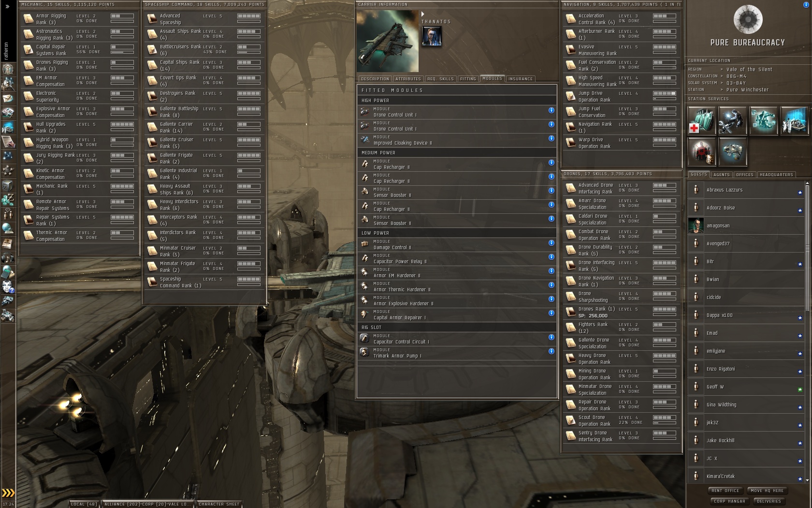The width and height of the screenshot is (812, 508).
Task: Select guest Enzo Rigatoni
Action: click(x=745, y=369)
